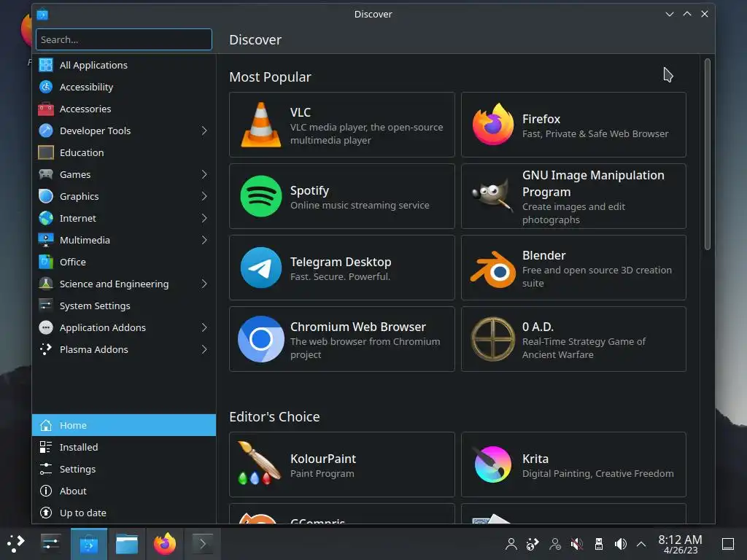The height and width of the screenshot is (560, 747).
Task: Click the Spotify green logo icon
Action: [261, 196]
